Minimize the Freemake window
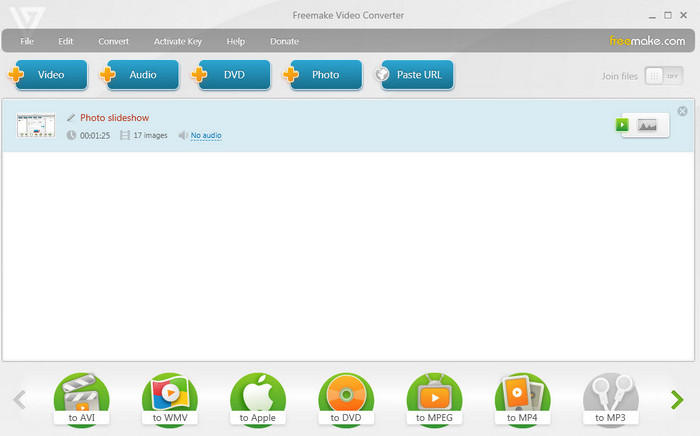 pyautogui.click(x=652, y=16)
